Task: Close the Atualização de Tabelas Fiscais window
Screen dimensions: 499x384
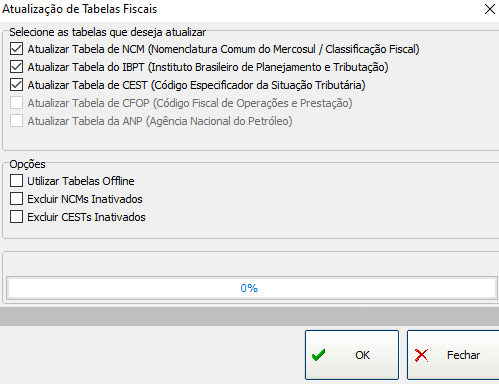Action: (490, 9)
